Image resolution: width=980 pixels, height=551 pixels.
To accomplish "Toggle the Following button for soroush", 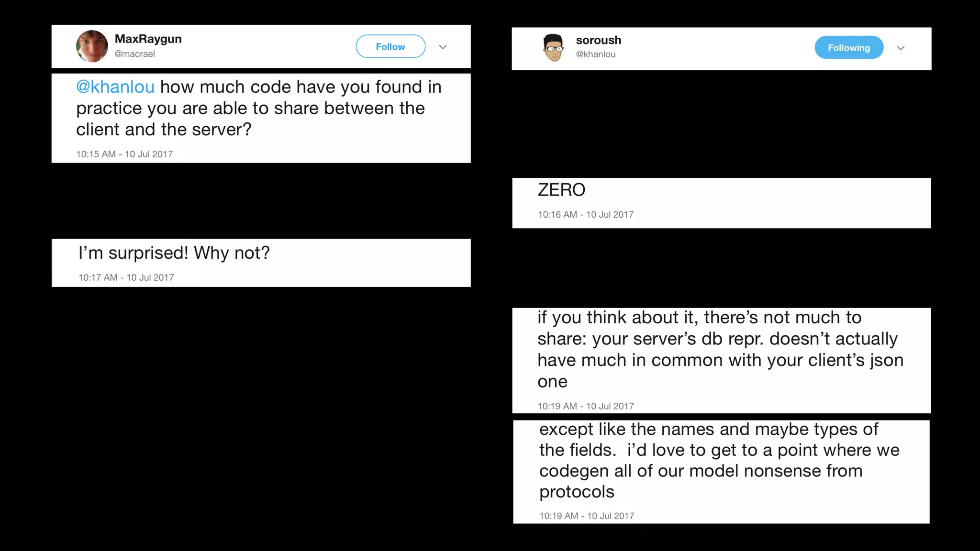I will click(848, 48).
